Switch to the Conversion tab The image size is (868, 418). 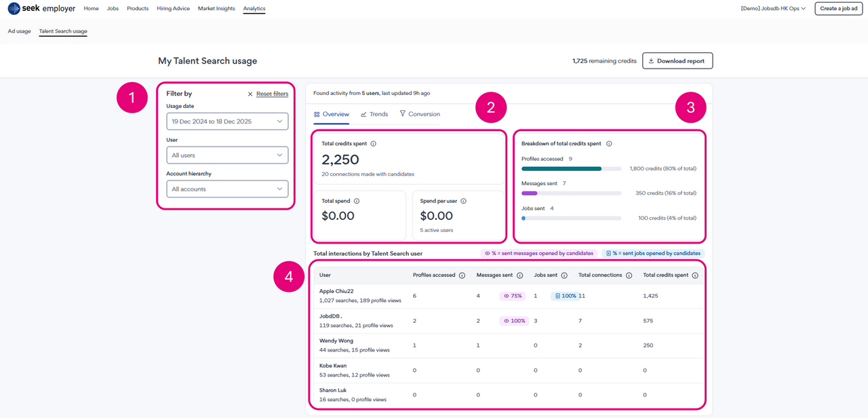(420, 114)
